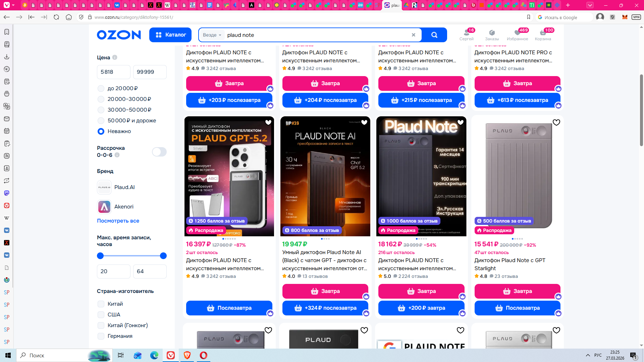The height and width of the screenshot is (362, 644).
Task: Expand the Везде search scope dropdown
Action: (212, 35)
